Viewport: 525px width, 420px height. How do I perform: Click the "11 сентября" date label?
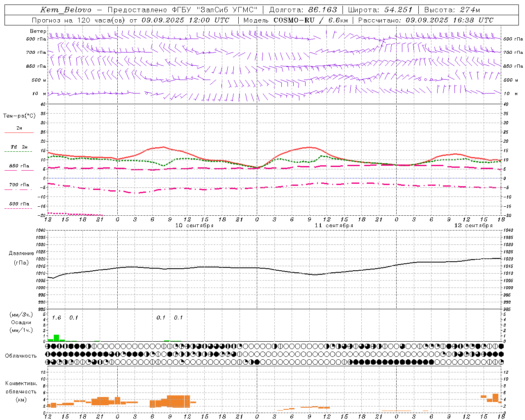pyautogui.click(x=334, y=226)
